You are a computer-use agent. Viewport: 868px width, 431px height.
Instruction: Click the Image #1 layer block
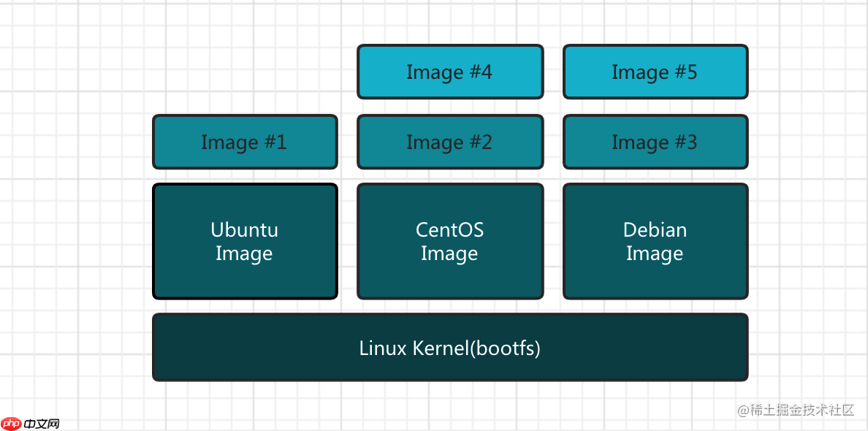pyautogui.click(x=245, y=142)
